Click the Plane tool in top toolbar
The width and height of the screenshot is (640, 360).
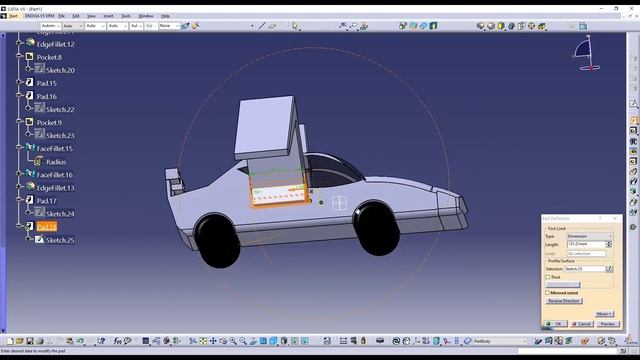pyautogui.click(x=272, y=26)
